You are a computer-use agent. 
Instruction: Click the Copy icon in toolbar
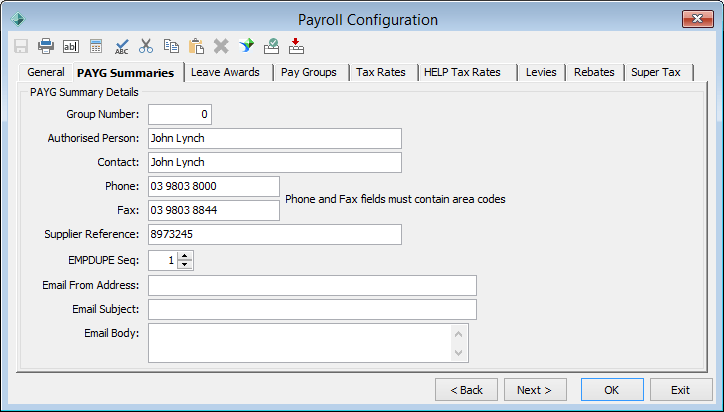pos(171,46)
